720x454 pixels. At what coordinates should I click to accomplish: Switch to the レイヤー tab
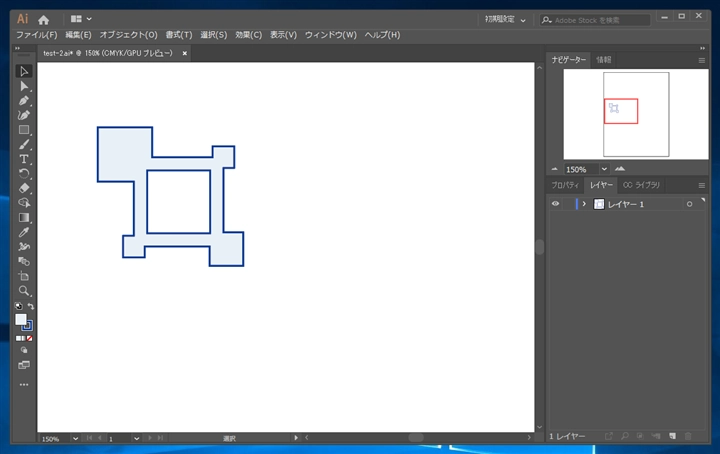(x=601, y=185)
